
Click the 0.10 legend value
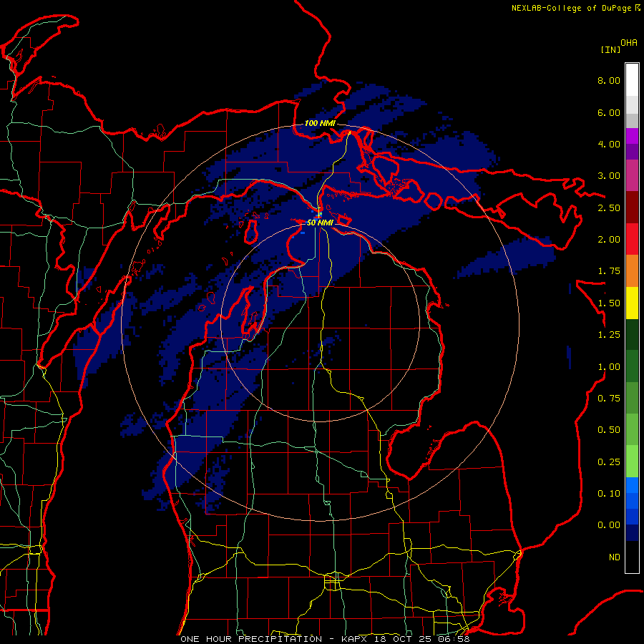pyautogui.click(x=609, y=494)
